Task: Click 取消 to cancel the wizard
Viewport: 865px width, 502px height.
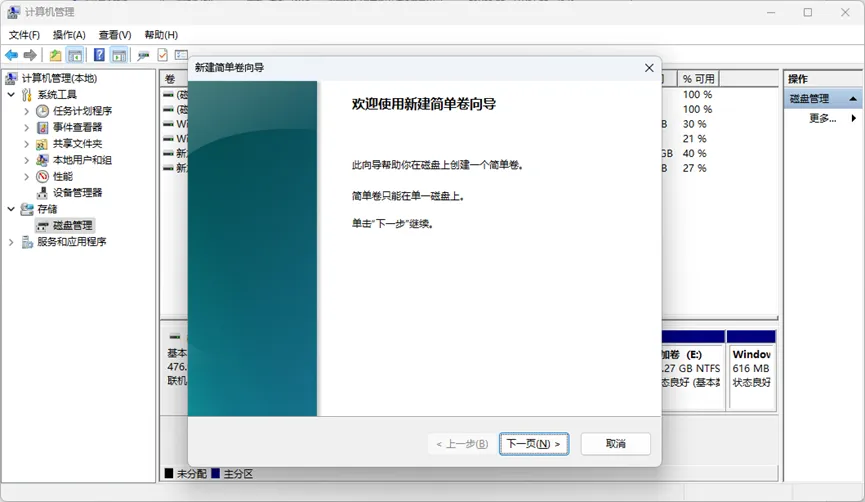Action: click(615, 444)
